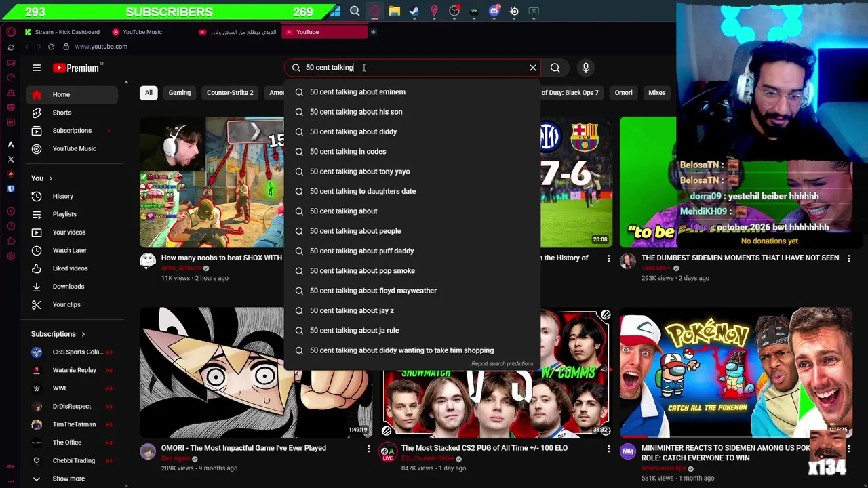Click Report search predictions link
The image size is (868, 488).
(502, 364)
